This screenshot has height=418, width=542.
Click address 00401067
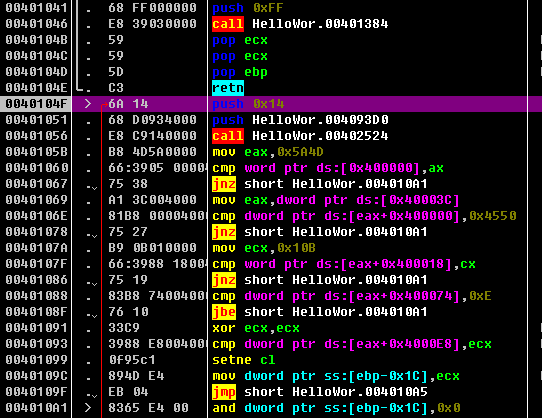pos(36,184)
